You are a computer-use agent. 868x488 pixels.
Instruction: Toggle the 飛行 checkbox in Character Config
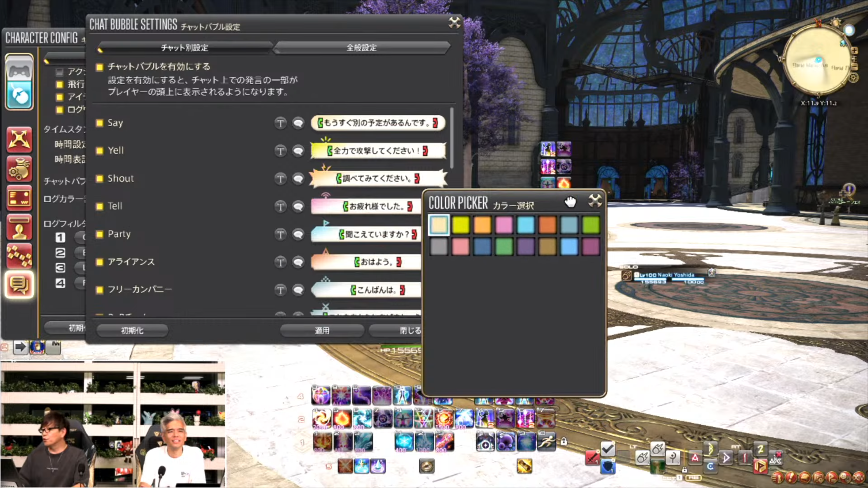[x=60, y=84]
